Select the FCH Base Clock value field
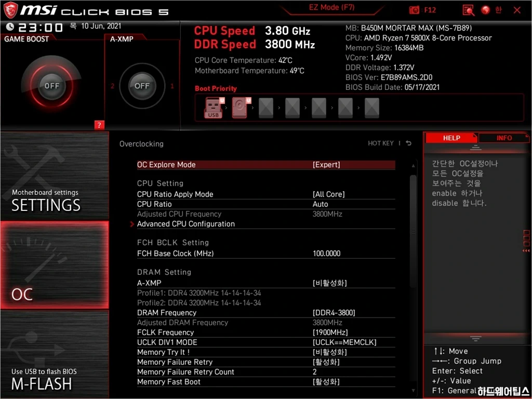Image resolution: width=532 pixels, height=399 pixels. (326, 254)
